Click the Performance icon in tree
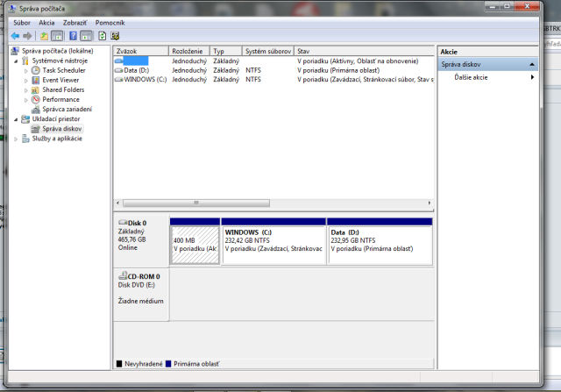The width and height of the screenshot is (561, 392). (35, 99)
